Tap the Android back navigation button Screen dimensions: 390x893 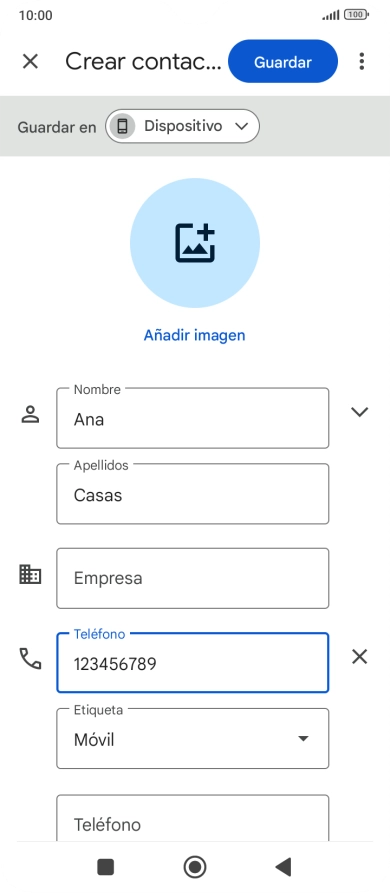284,867
